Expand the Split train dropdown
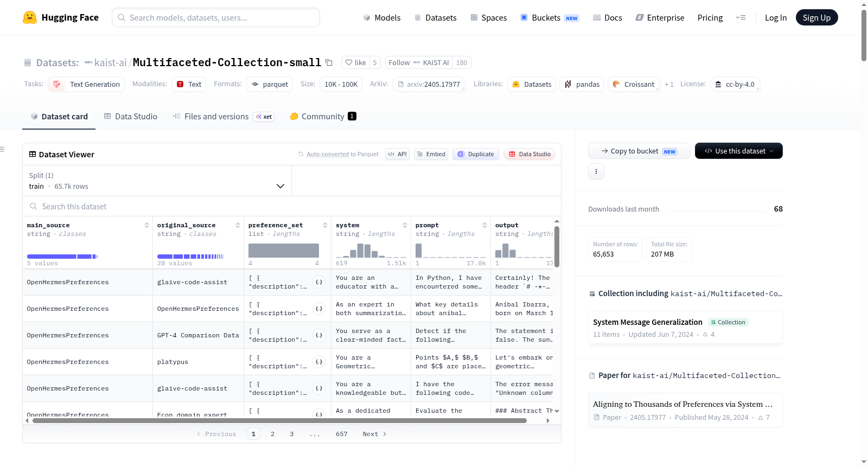 click(157, 181)
